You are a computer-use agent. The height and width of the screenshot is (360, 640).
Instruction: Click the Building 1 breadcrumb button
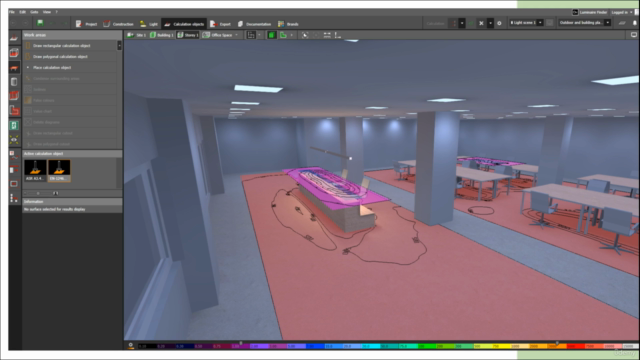coord(162,35)
